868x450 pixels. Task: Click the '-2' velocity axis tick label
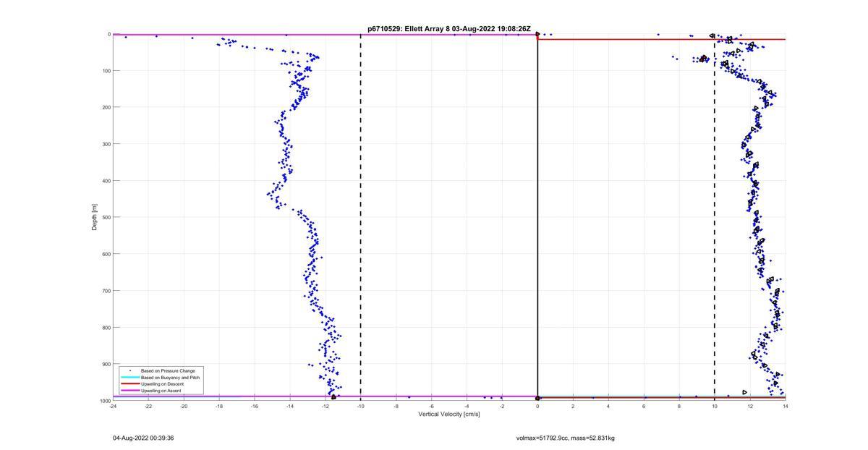pos(502,407)
